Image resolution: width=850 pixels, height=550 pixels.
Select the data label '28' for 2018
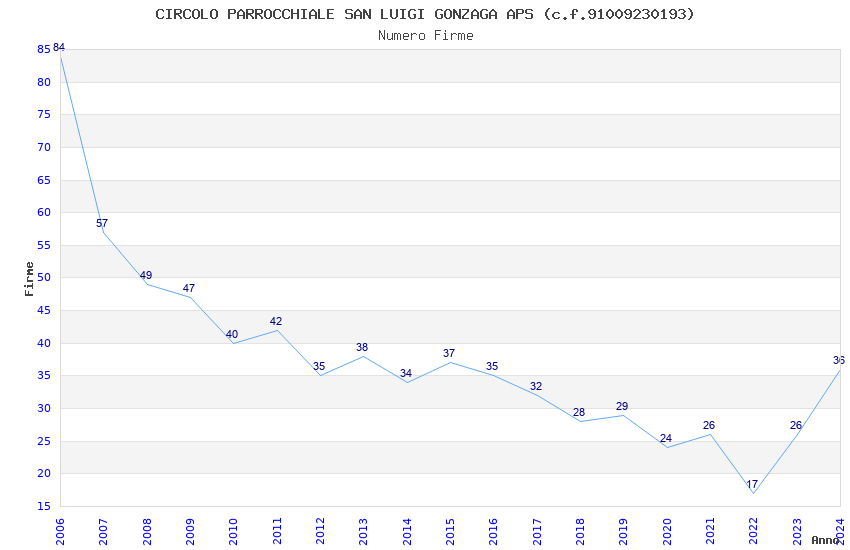(579, 412)
